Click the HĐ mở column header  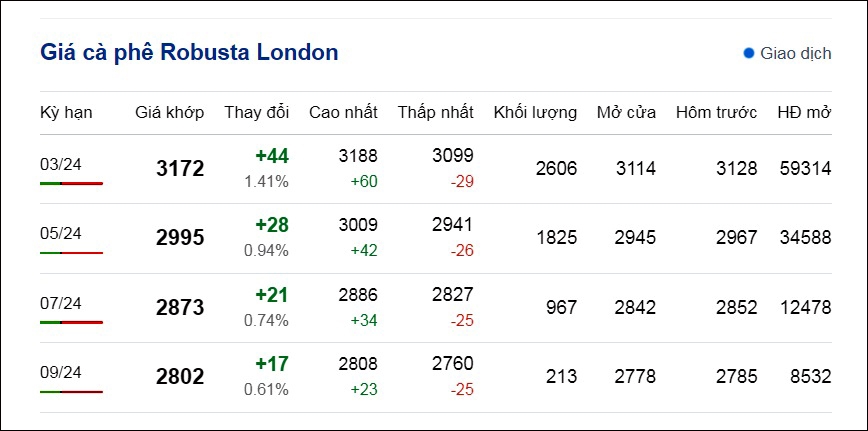804,112
